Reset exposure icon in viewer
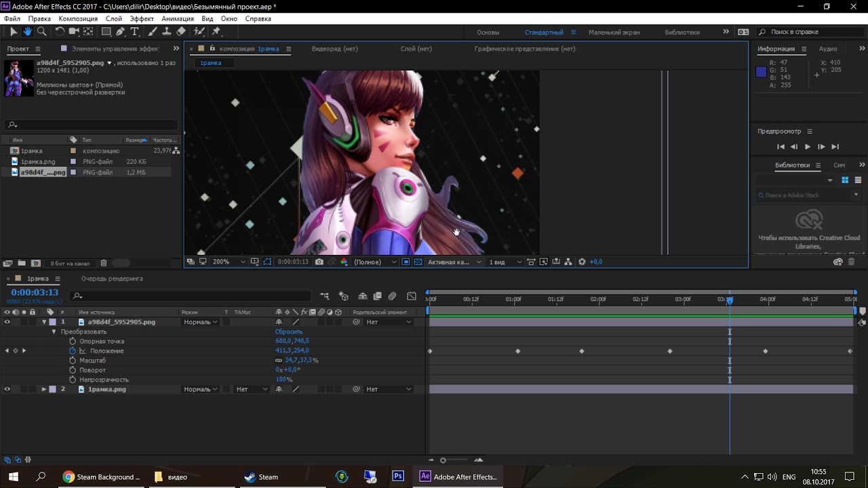 click(582, 262)
